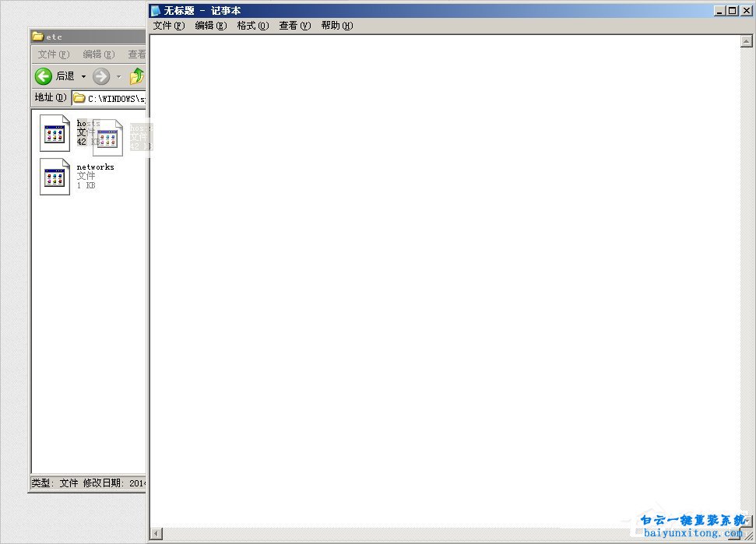Image resolution: width=756 pixels, height=544 pixels.
Task: Click the etc folder icon in Explorer title bar
Action: point(37,37)
